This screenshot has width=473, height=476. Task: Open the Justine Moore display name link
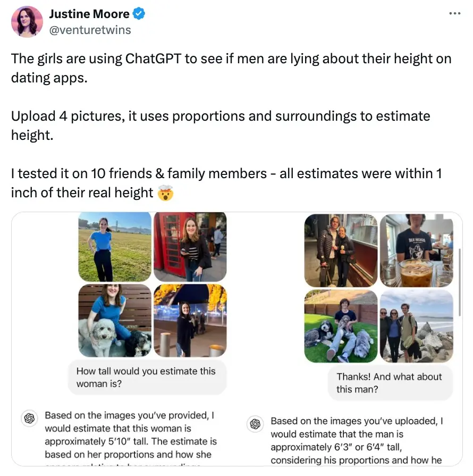[89, 14]
